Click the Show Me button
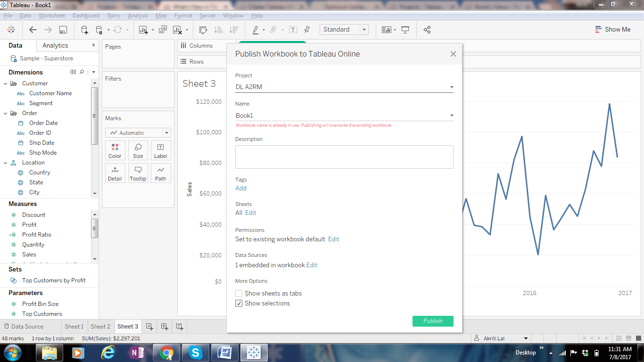Image resolution: width=644 pixels, height=362 pixels. [x=612, y=29]
